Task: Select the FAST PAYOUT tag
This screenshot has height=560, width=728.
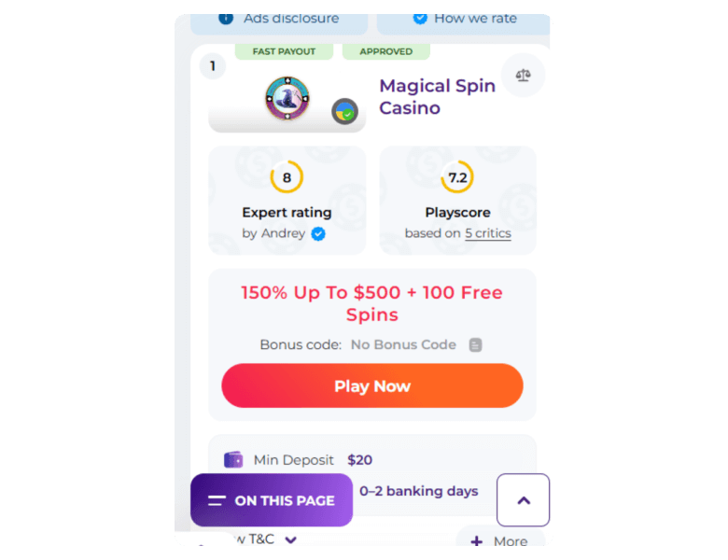Action: click(x=284, y=51)
